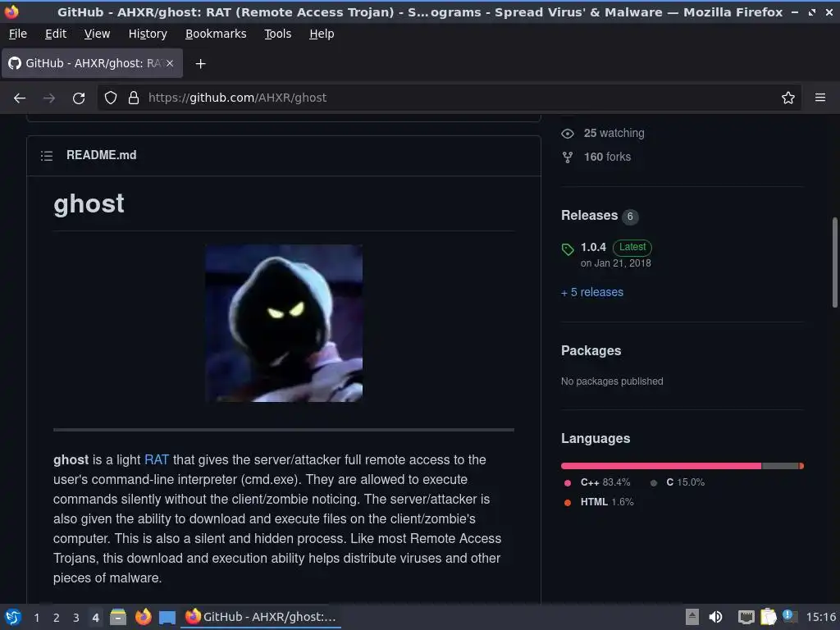Open the system start menu icon

click(12, 617)
